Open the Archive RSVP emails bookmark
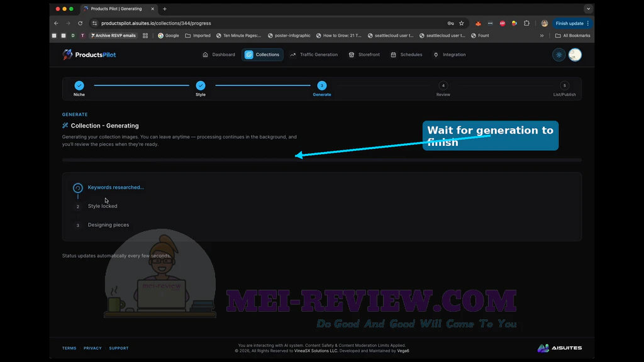 pos(113,36)
